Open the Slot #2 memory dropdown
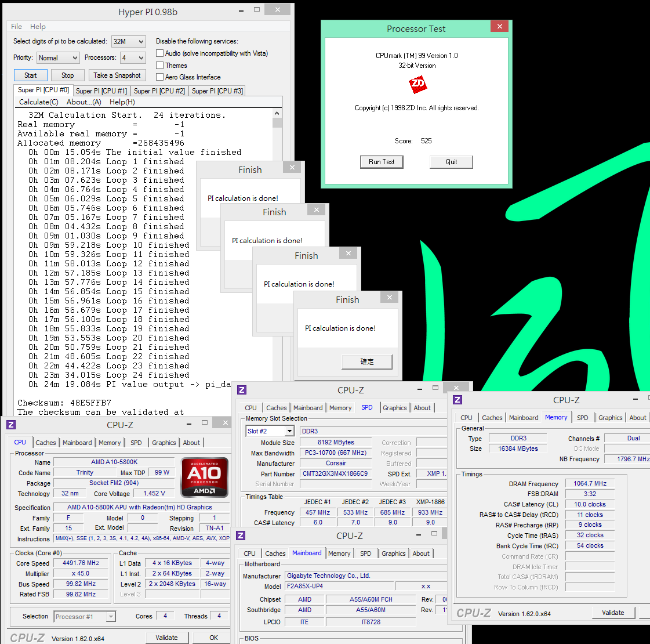 [x=270, y=431]
